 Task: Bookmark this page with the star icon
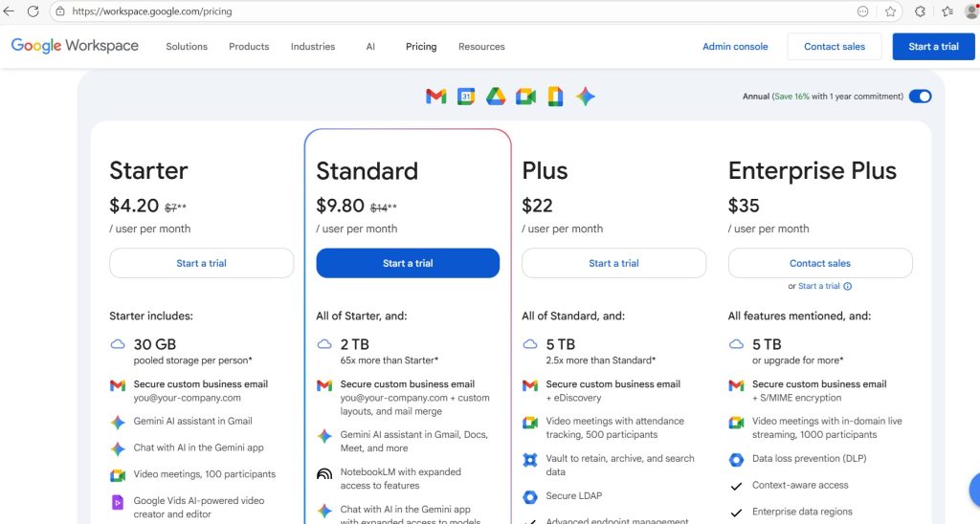(890, 11)
